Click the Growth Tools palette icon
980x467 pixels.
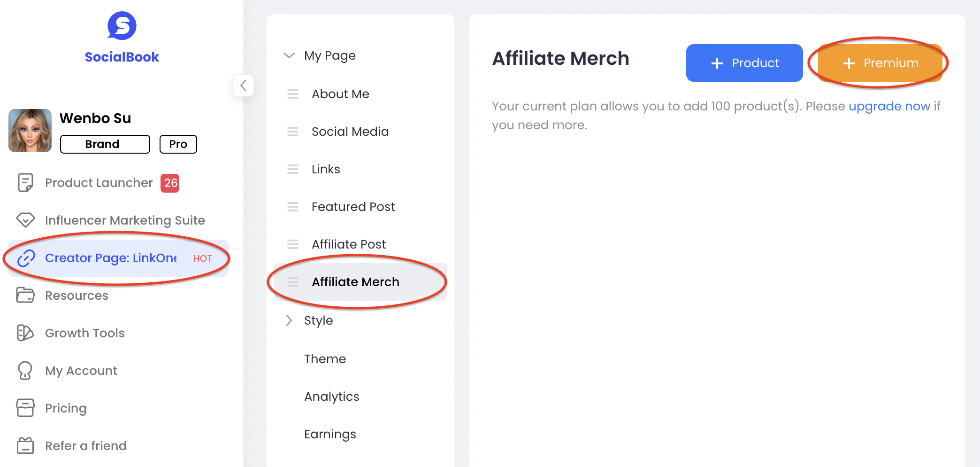[x=25, y=333]
